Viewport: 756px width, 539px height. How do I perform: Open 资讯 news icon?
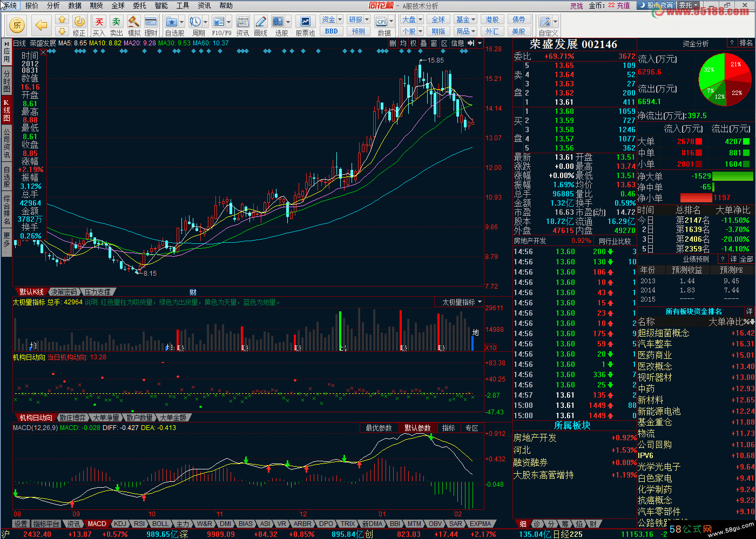coord(243,22)
